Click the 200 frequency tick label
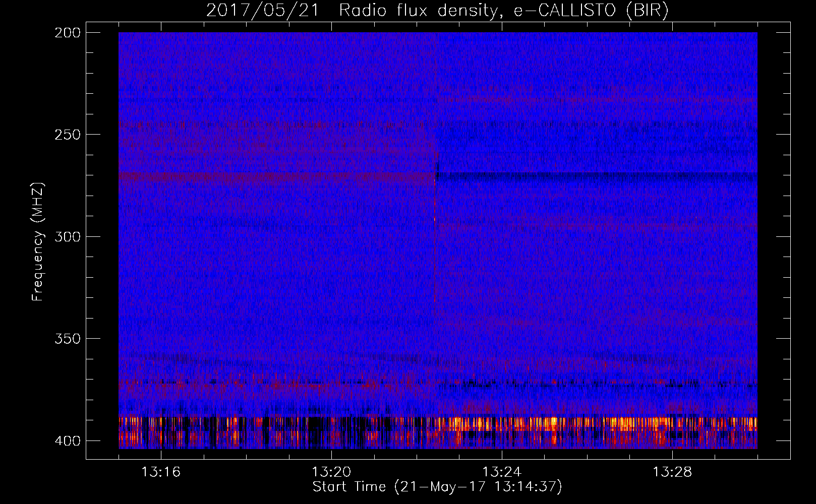This screenshot has height=504, width=816. pyautogui.click(x=68, y=33)
